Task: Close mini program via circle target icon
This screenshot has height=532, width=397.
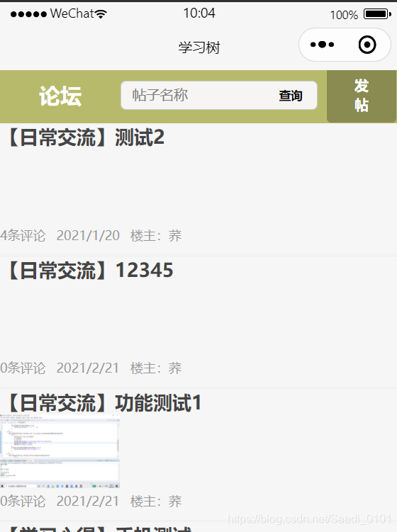Action: (367, 45)
